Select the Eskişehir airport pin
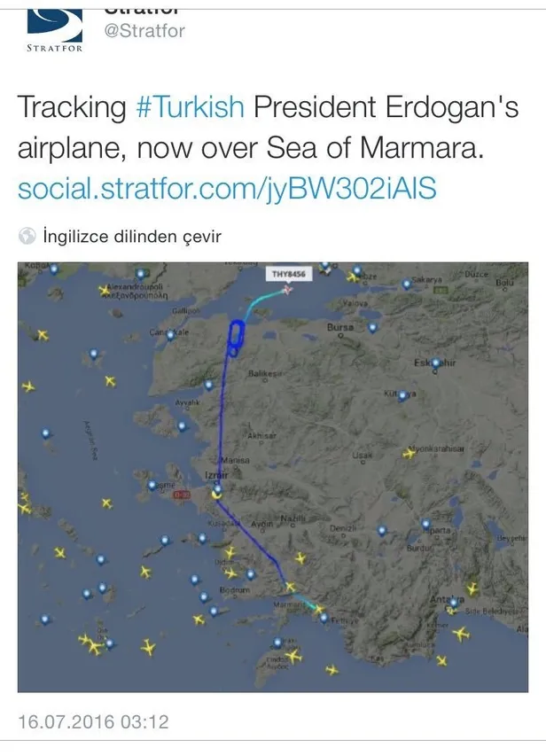The height and width of the screenshot is (756, 546). (434, 363)
